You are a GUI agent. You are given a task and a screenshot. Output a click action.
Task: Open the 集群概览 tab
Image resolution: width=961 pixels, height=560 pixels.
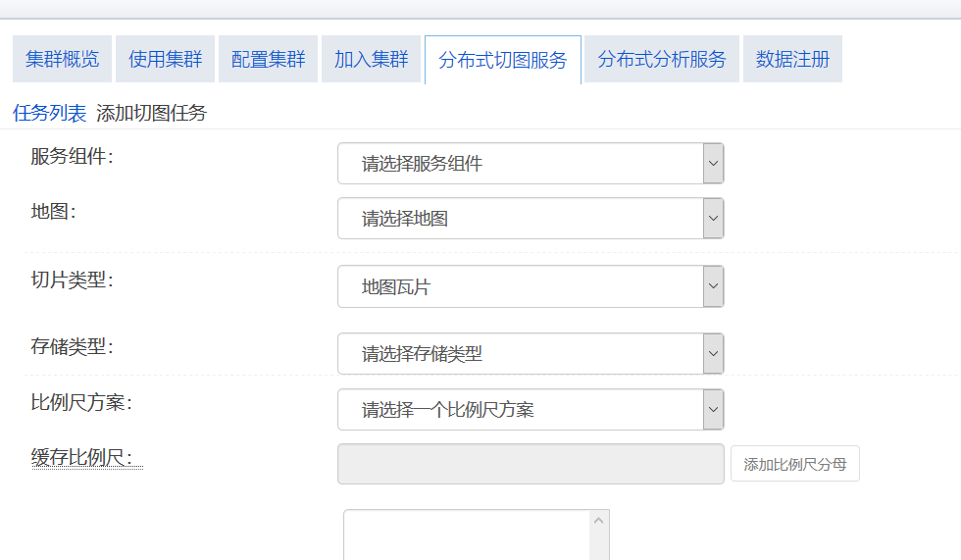point(62,59)
